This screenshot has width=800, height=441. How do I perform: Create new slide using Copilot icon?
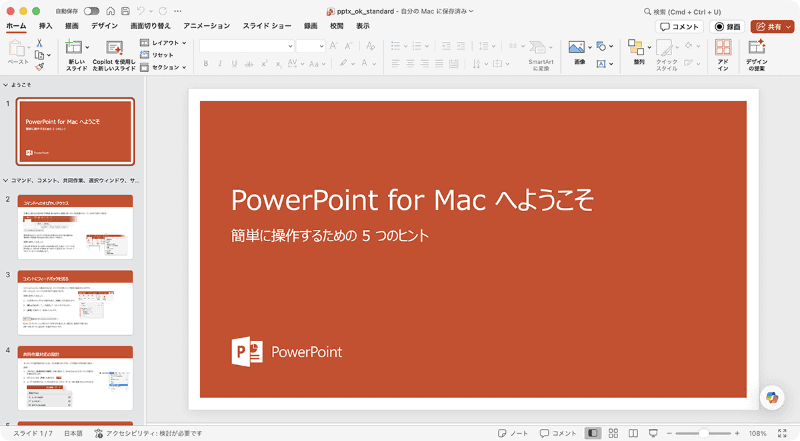pyautogui.click(x=114, y=48)
